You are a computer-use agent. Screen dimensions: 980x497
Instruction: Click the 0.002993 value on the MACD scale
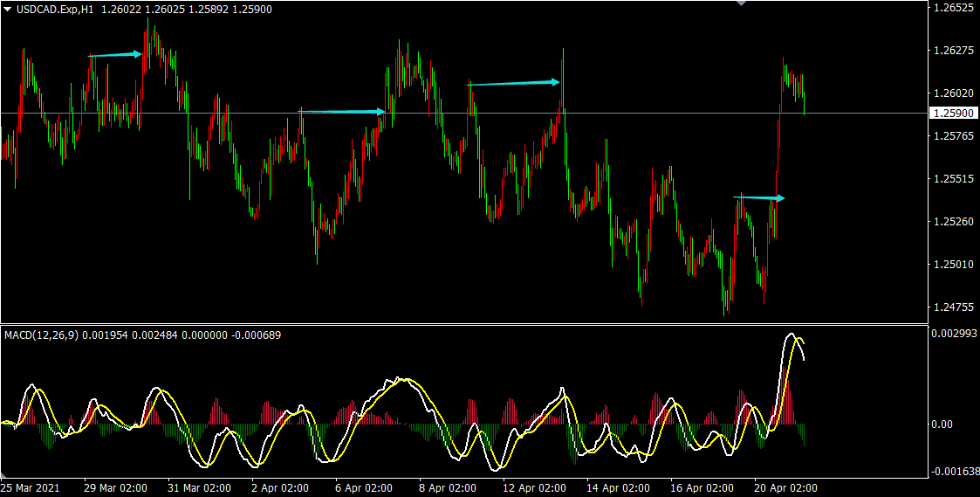click(954, 334)
